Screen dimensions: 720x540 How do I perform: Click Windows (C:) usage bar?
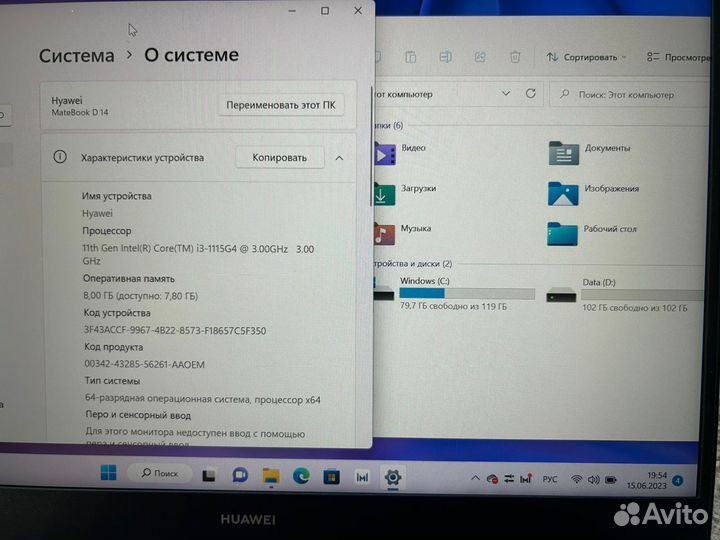tap(467, 294)
